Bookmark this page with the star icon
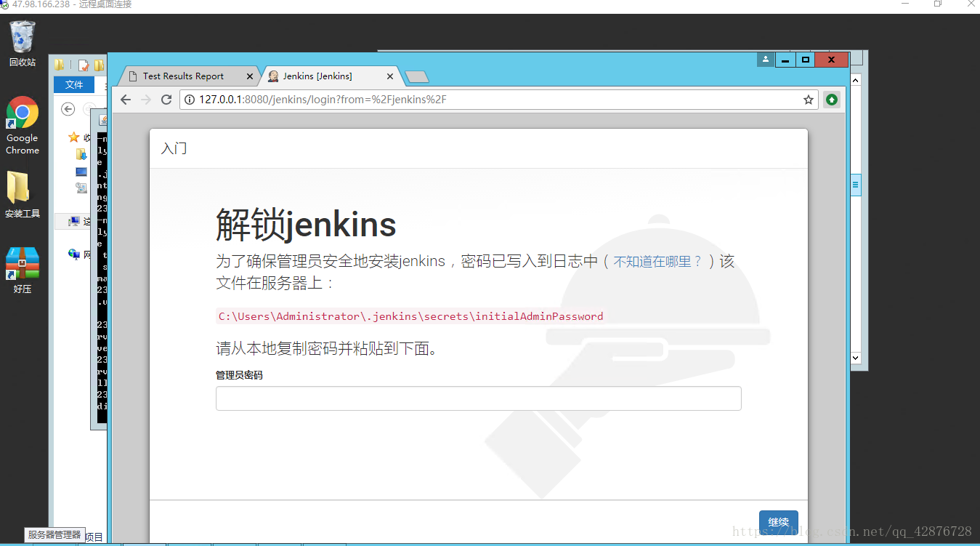Screen dimensions: 980x546 coord(808,100)
